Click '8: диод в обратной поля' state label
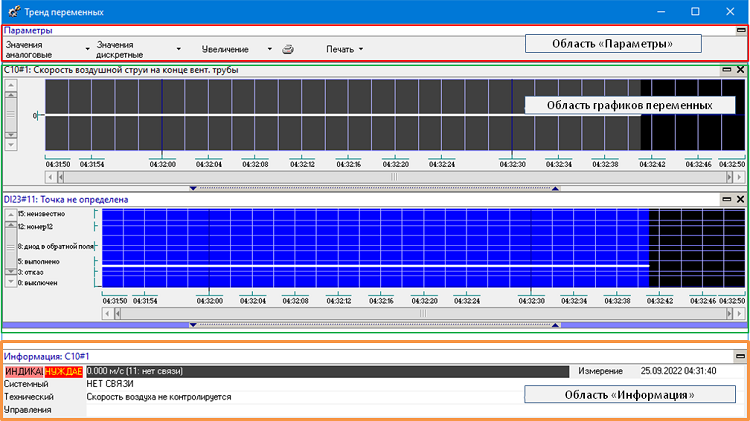 [56, 247]
